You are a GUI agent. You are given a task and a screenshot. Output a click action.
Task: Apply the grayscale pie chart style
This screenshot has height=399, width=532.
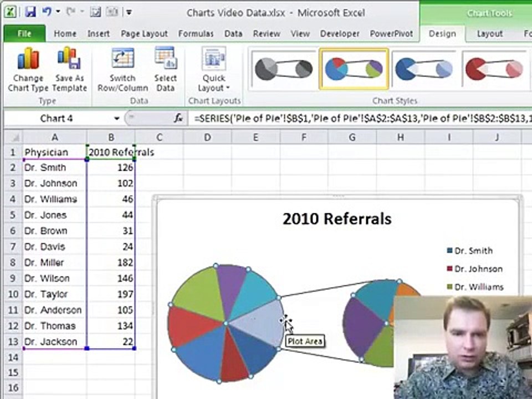click(x=283, y=69)
